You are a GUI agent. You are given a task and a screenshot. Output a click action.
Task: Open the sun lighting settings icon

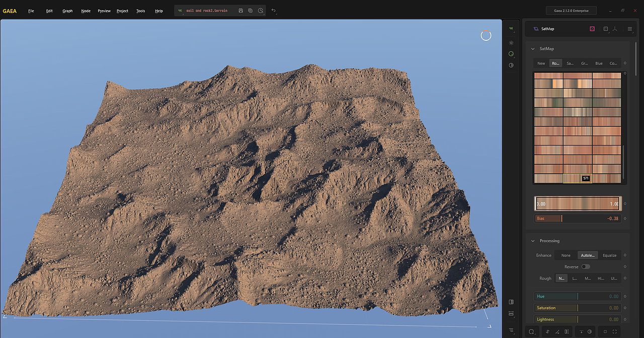(x=511, y=43)
